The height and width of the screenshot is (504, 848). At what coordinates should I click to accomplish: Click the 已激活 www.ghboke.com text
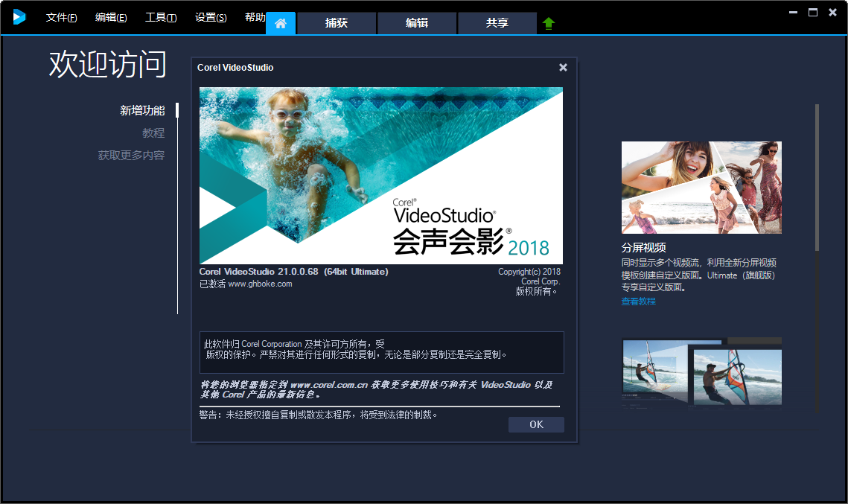pos(246,284)
